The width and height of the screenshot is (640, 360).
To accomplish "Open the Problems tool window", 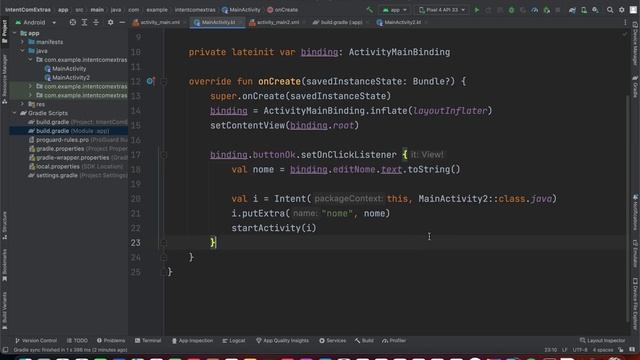I will pos(111,340).
